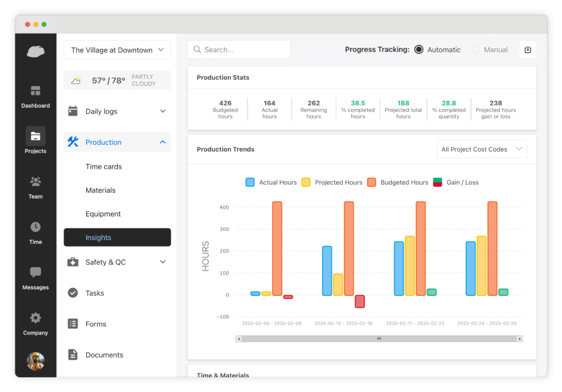
Task: Open the Equipment page
Action: coord(104,214)
